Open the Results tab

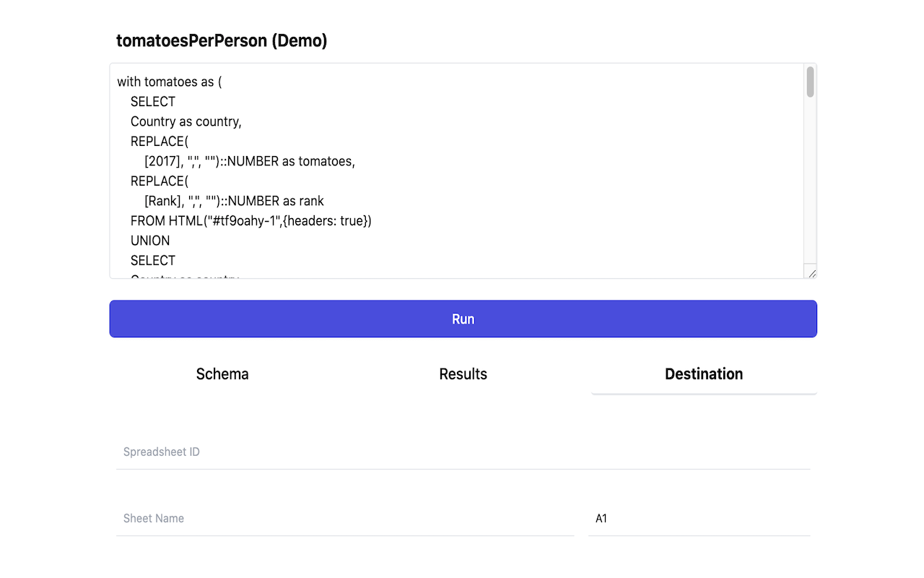click(x=463, y=374)
